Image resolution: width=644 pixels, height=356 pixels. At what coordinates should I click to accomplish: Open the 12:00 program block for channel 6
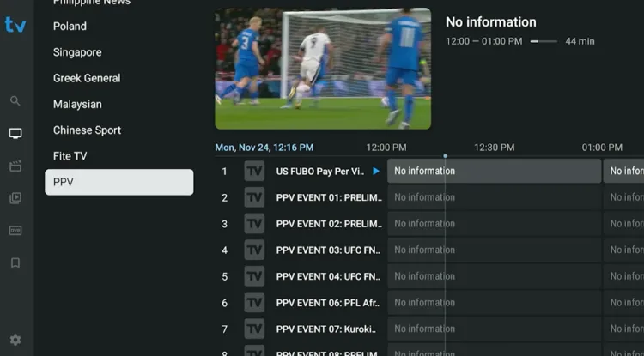click(494, 302)
